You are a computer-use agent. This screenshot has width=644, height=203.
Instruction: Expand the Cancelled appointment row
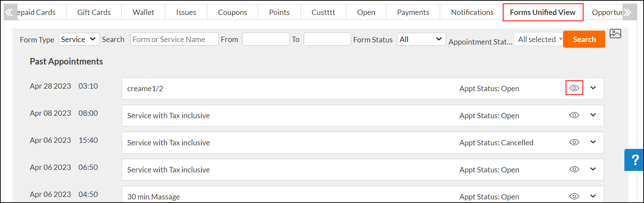pyautogui.click(x=593, y=142)
